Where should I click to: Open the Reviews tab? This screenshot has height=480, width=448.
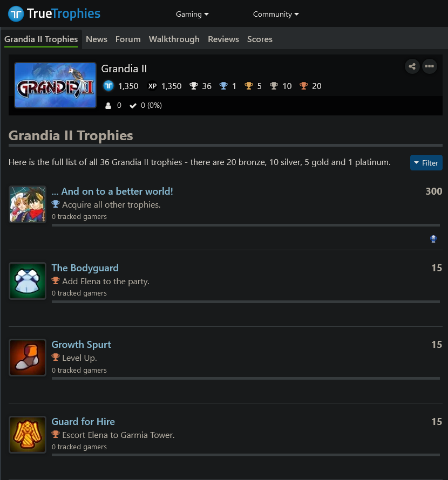(223, 39)
